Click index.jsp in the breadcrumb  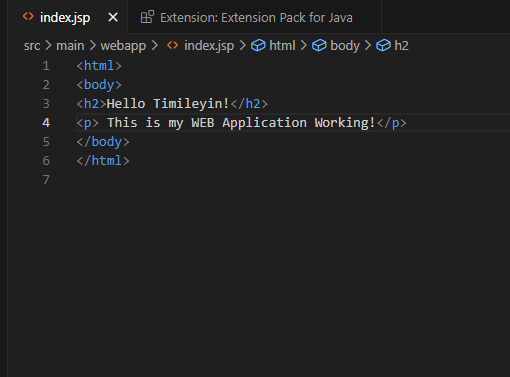coord(209,46)
